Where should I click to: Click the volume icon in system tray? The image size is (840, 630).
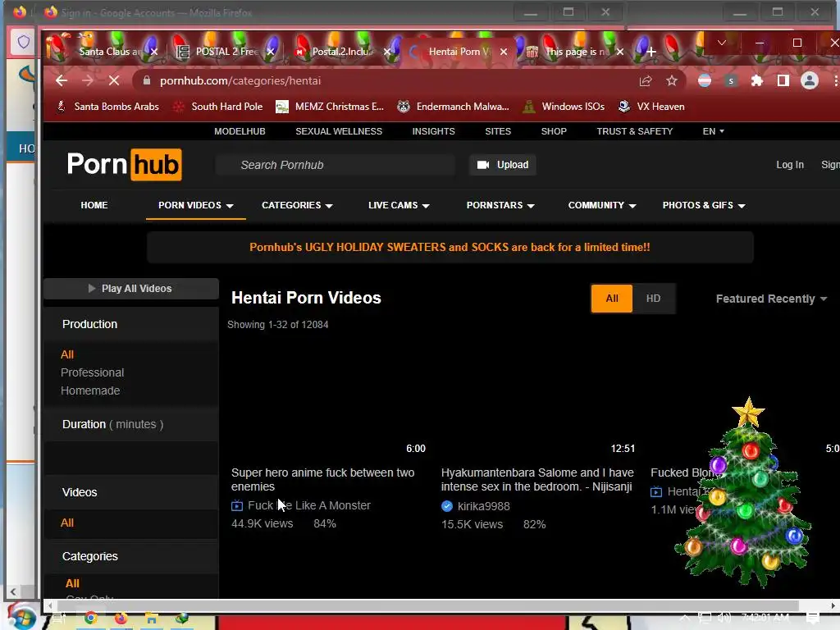tap(724, 618)
